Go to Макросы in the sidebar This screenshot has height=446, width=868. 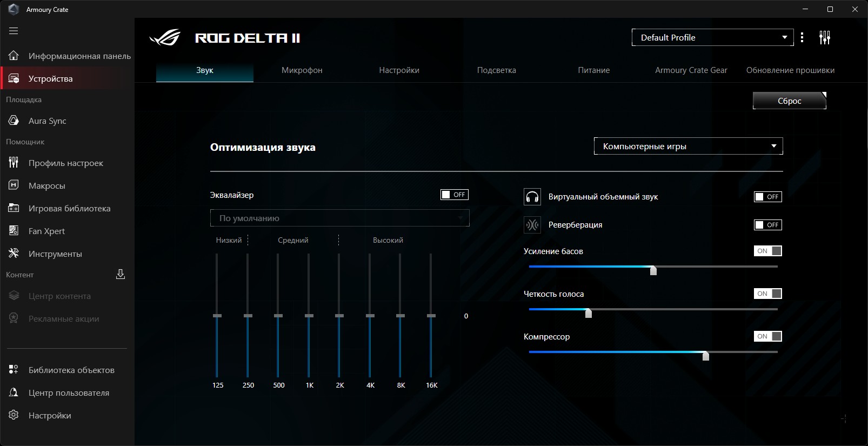[67, 185]
